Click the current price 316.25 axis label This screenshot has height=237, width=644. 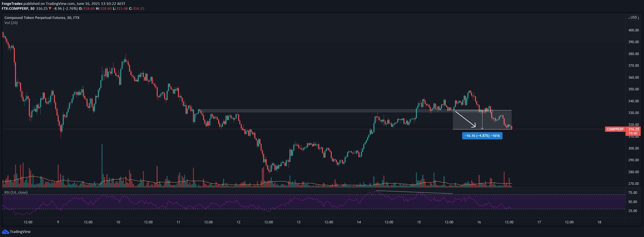(x=633, y=129)
